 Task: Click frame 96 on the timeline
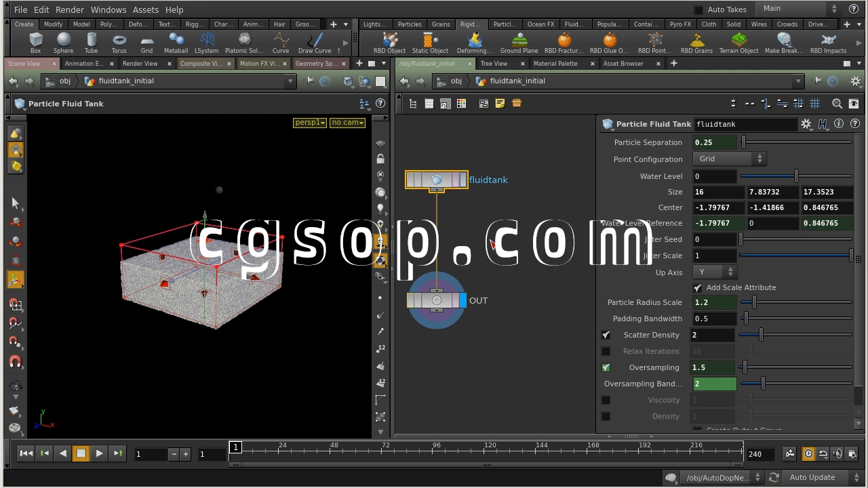pyautogui.click(x=437, y=447)
